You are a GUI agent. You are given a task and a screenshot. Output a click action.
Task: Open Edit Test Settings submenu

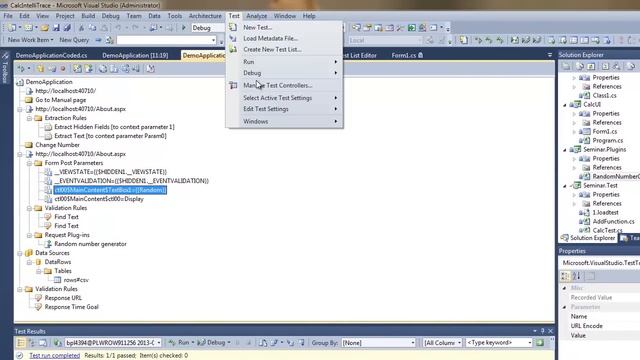(x=285, y=109)
